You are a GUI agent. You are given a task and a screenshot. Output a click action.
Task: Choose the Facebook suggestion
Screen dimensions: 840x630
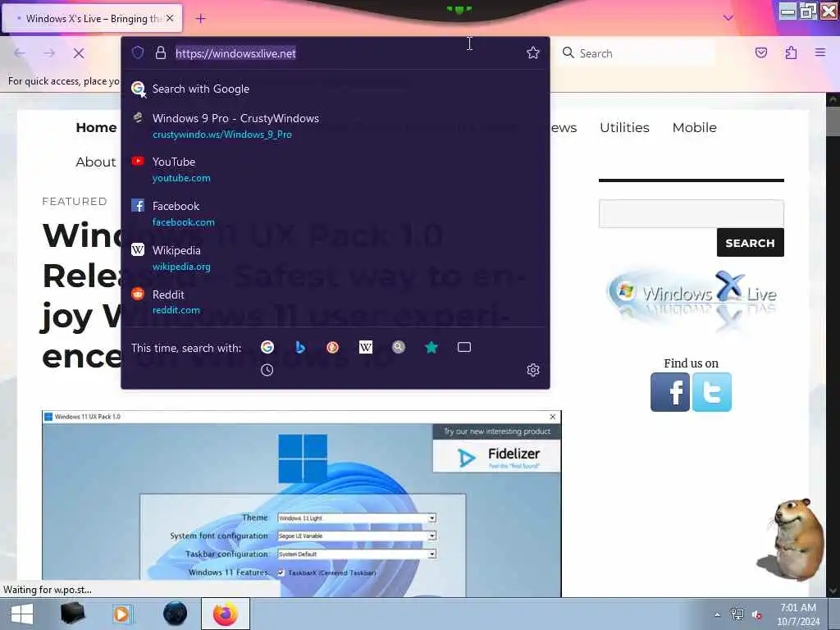336,213
